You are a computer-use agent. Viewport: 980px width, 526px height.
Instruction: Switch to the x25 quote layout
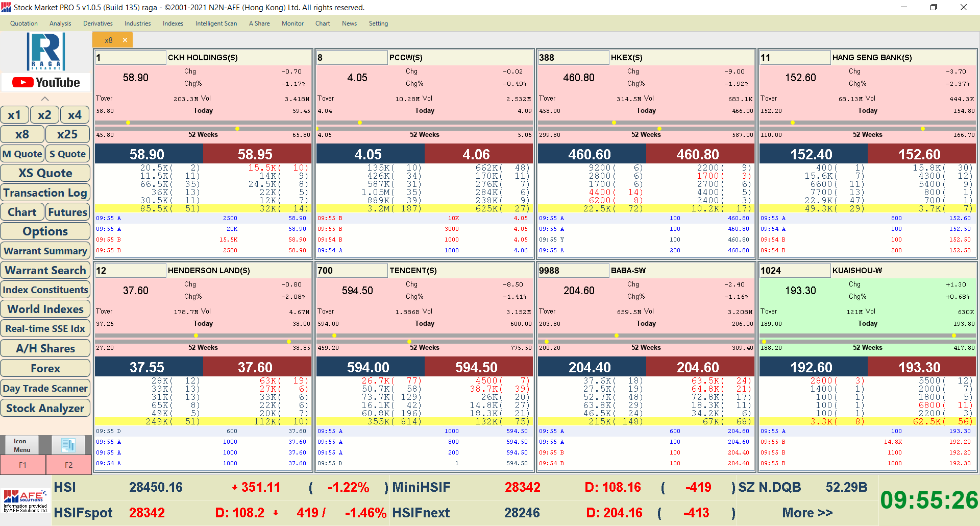67,134
